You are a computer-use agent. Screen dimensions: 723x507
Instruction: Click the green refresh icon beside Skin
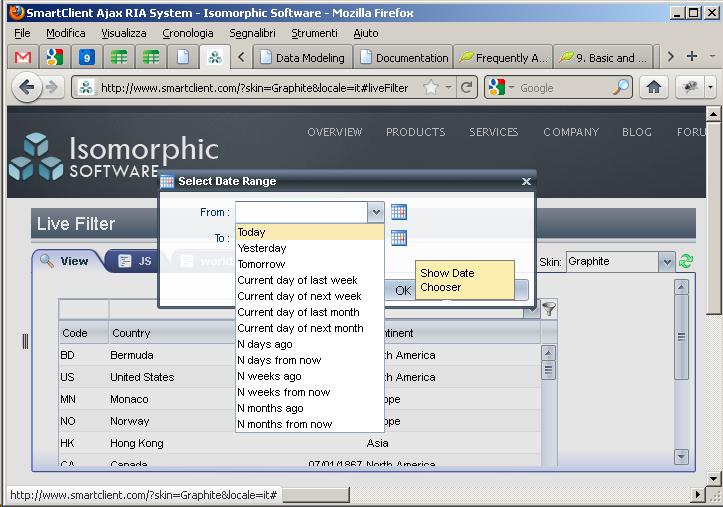coord(686,262)
